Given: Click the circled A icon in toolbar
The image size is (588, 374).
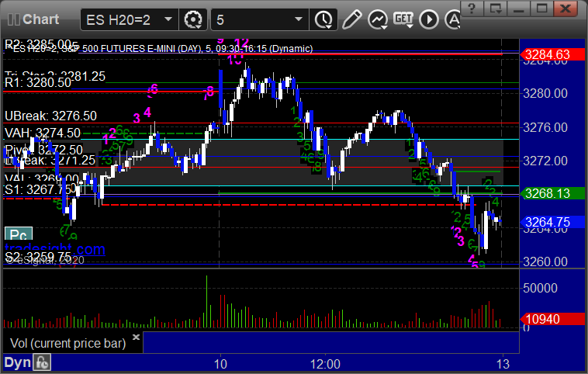Looking at the screenshot, I should point(452,19).
